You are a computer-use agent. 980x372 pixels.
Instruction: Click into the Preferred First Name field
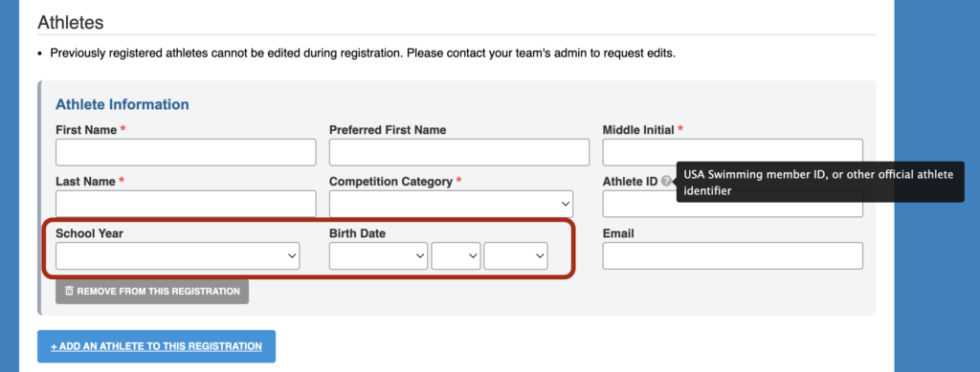[459, 152]
